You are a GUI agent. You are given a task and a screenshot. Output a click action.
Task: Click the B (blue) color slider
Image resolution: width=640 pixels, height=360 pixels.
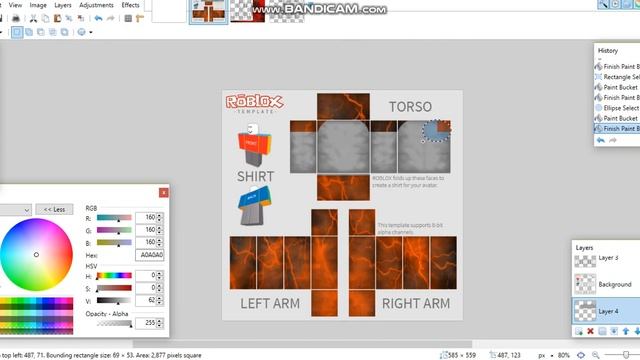pyautogui.click(x=114, y=243)
